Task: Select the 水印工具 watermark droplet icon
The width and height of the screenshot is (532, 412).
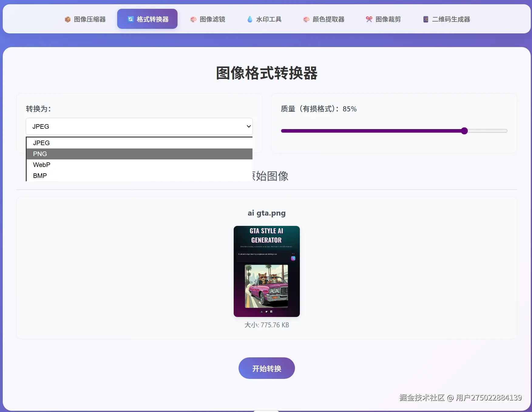Action: point(250,19)
